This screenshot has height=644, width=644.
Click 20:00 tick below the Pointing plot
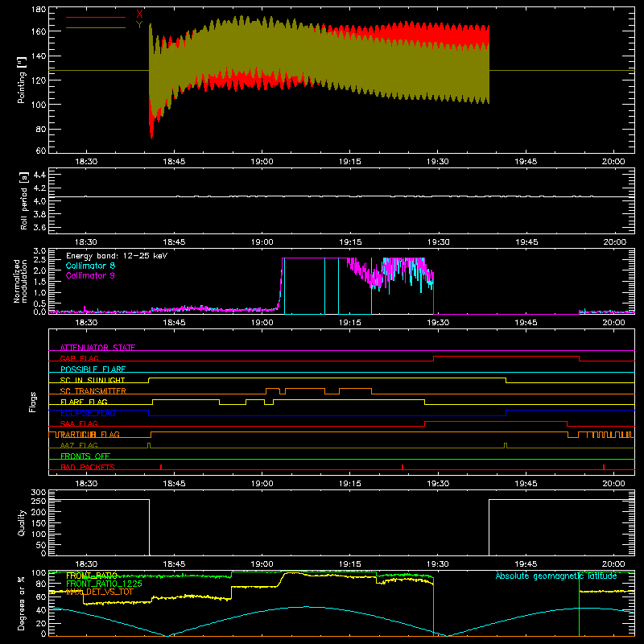coord(613,162)
